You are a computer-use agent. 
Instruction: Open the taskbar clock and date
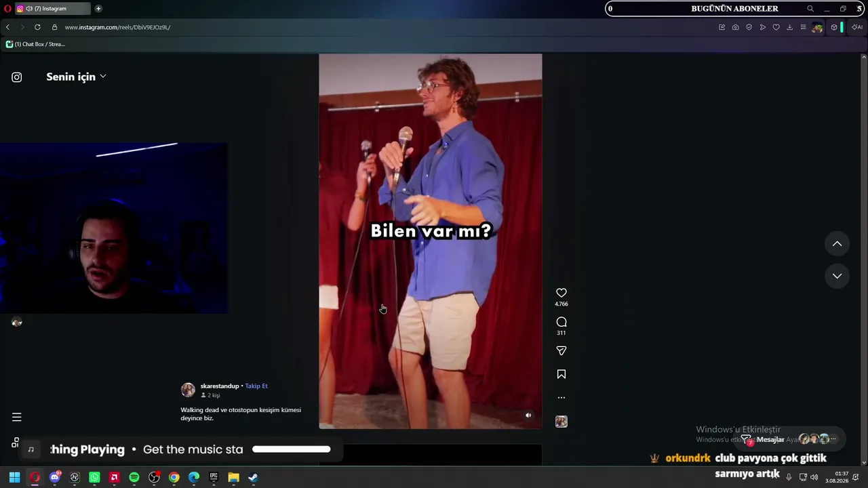coord(837,477)
